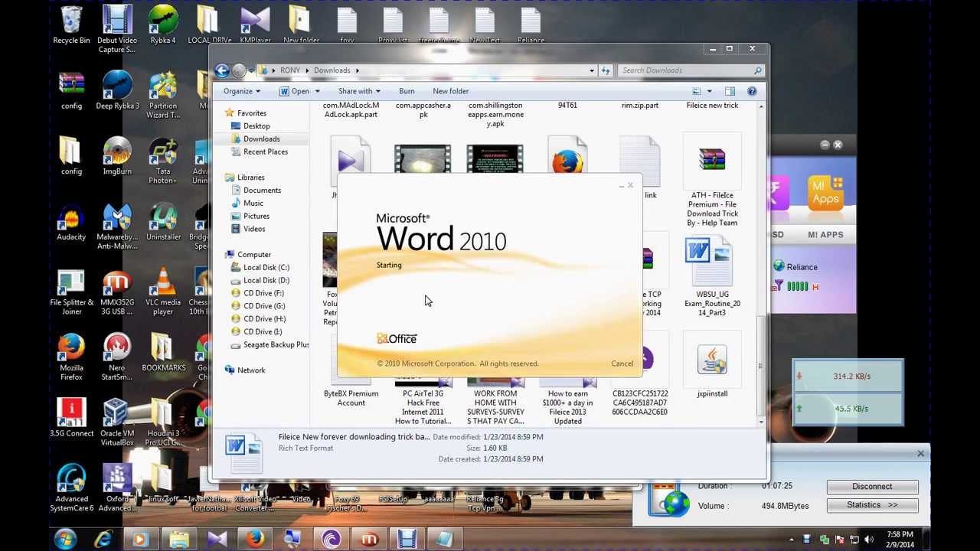The image size is (980, 551).
Task: Open BitTorrent client taskbar icon
Action: pyautogui.click(x=331, y=539)
